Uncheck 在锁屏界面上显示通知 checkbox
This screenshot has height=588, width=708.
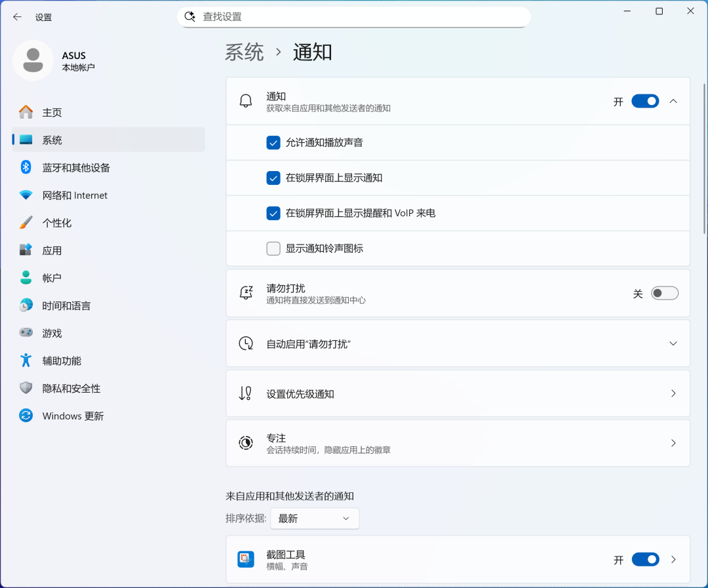coord(273,178)
